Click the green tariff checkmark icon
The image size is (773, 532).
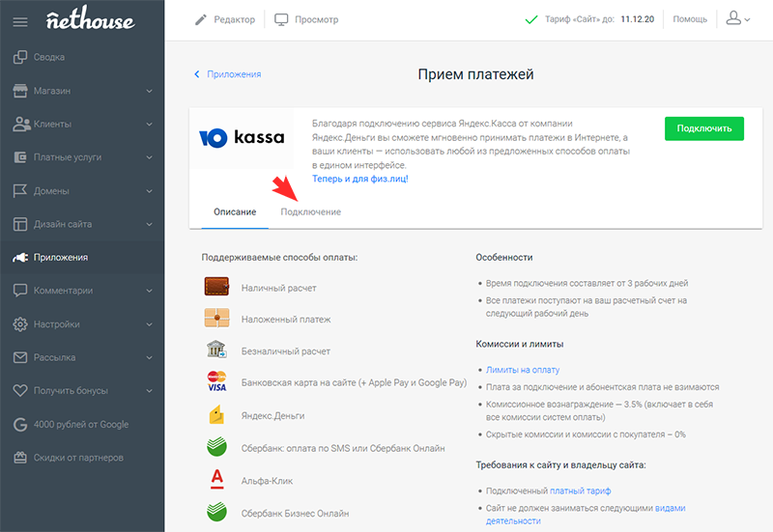pos(530,19)
